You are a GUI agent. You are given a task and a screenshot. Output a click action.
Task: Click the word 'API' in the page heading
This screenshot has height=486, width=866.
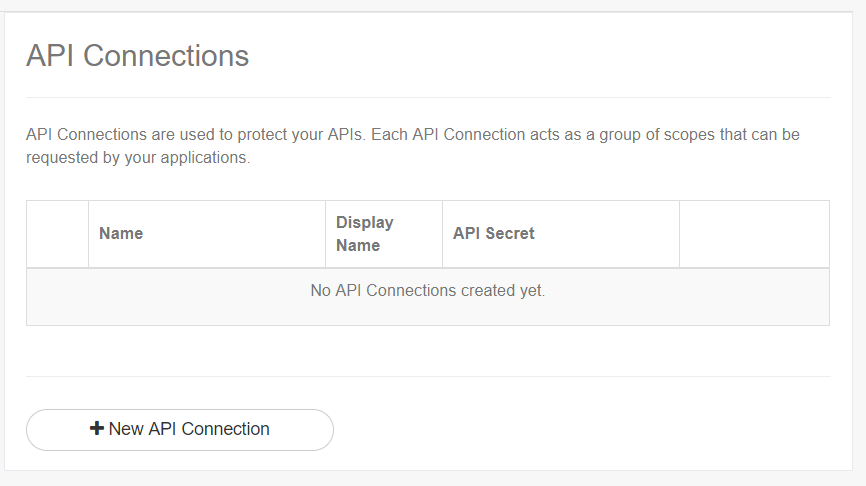click(50, 56)
